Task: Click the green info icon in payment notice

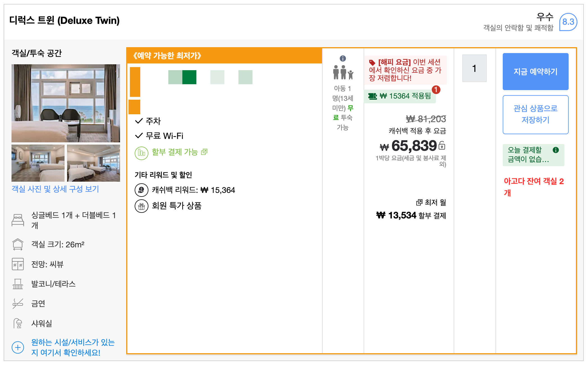Action: click(x=555, y=150)
